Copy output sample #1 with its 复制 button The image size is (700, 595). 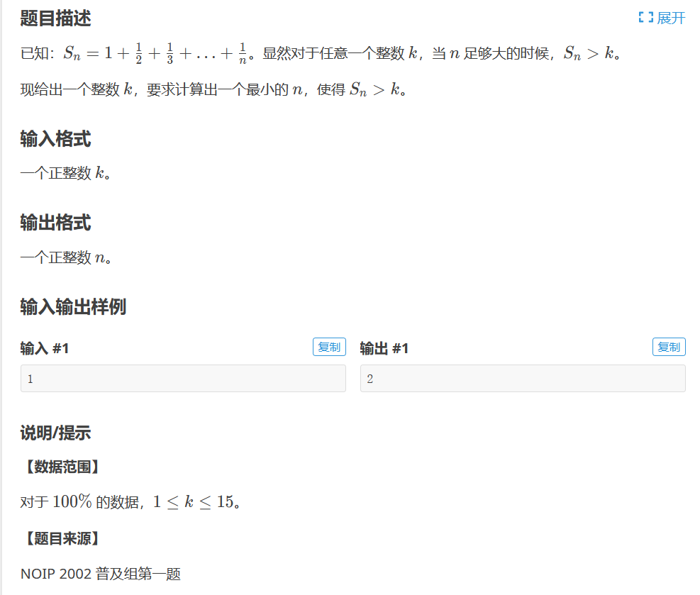coord(669,347)
